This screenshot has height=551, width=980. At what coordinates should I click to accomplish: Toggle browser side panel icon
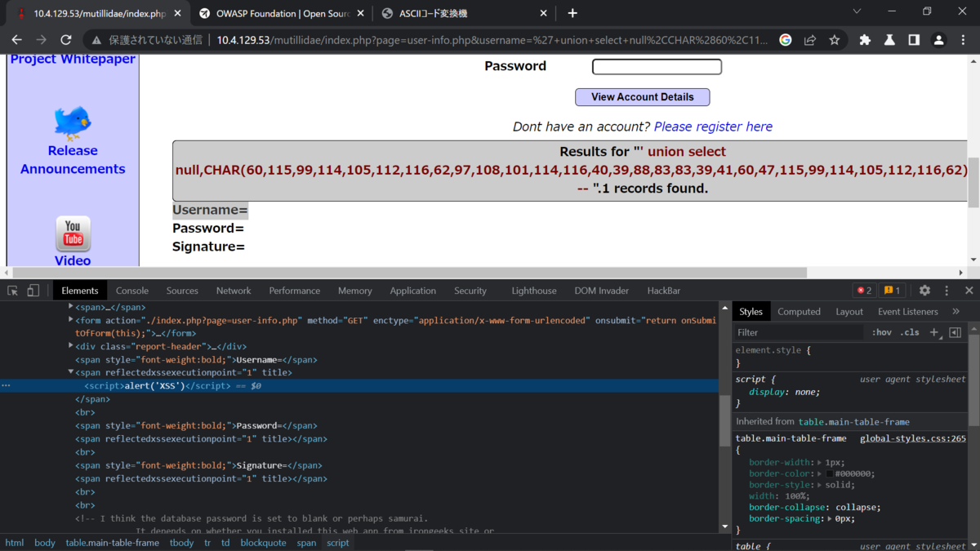click(x=914, y=39)
